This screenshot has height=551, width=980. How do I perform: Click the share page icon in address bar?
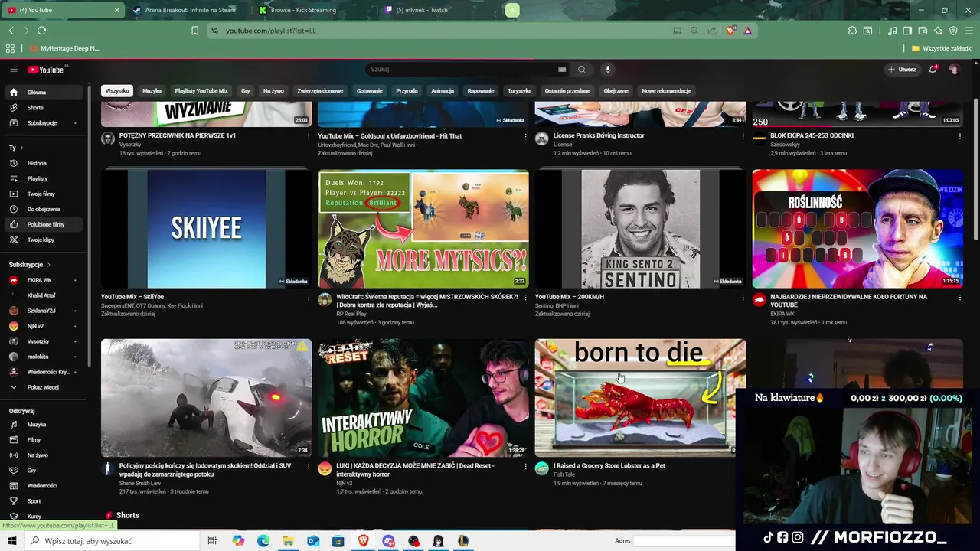click(712, 31)
